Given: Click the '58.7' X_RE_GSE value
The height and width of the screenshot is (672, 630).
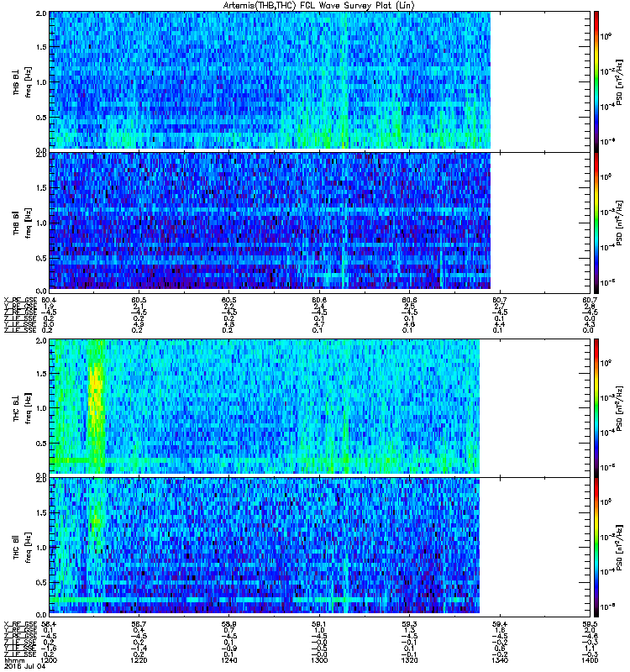Looking at the screenshot, I should (x=139, y=624).
